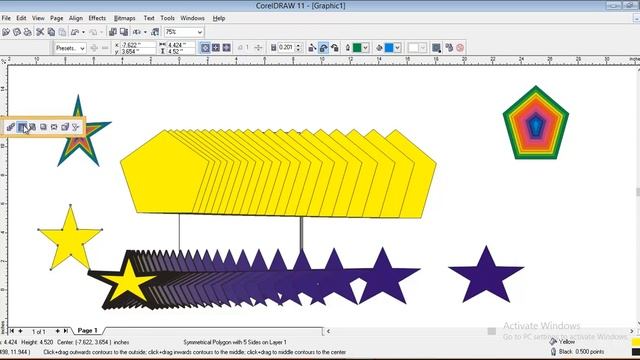Toggle the Outside contour option
The image size is (640, 360).
pyautogui.click(x=226, y=48)
